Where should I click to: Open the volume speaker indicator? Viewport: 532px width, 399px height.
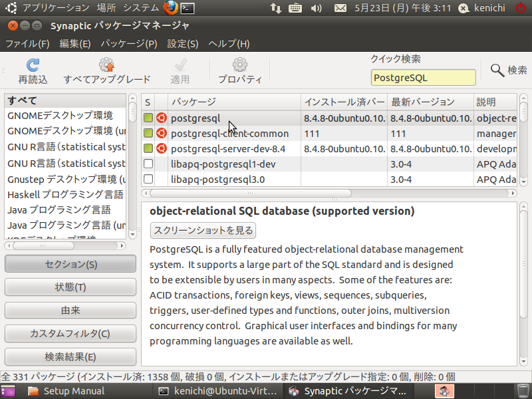[x=317, y=8]
